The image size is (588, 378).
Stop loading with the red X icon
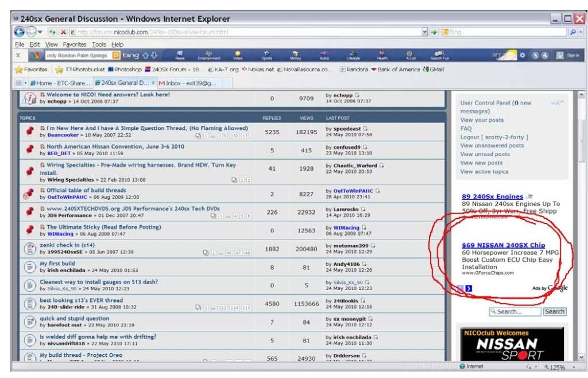[63, 32]
